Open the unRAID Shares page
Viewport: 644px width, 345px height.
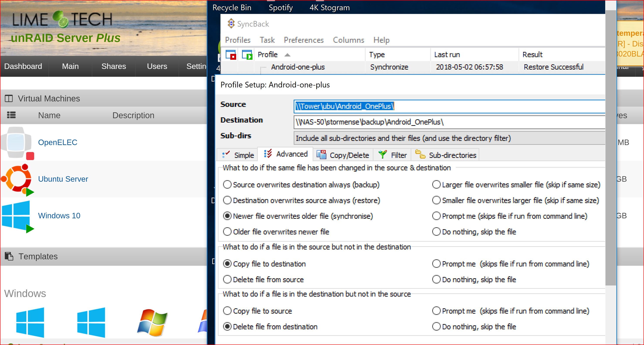[x=114, y=66]
